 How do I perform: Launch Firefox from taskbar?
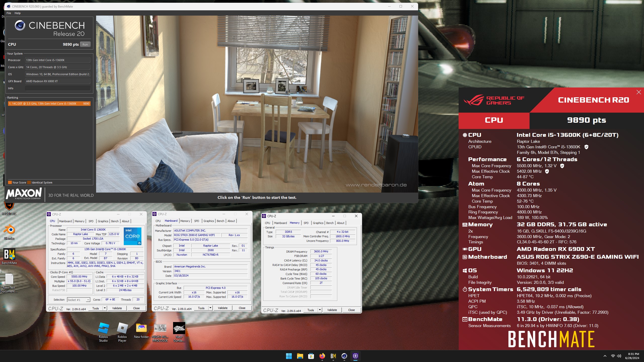[322, 356]
